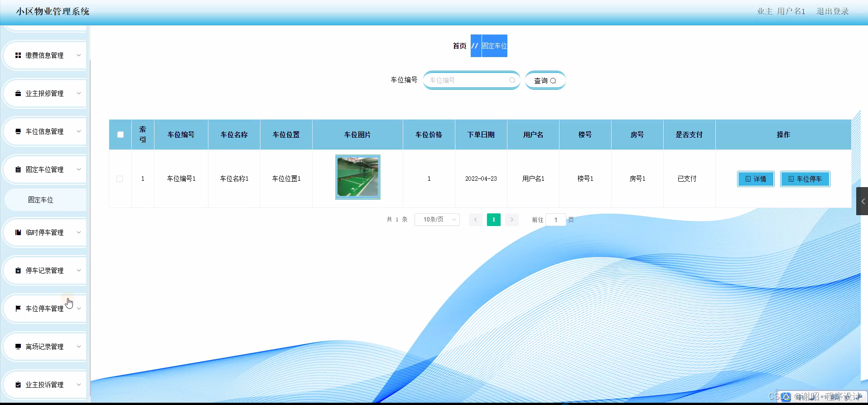Click the 小区物业管理系统 title
Screen dimensions: 868x405
(x=53, y=11)
